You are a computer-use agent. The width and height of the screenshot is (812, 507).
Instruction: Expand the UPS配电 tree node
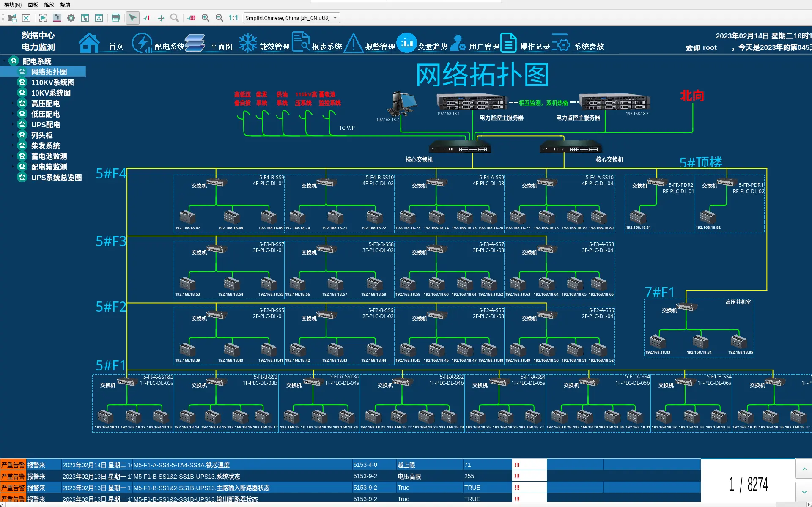[12, 125]
